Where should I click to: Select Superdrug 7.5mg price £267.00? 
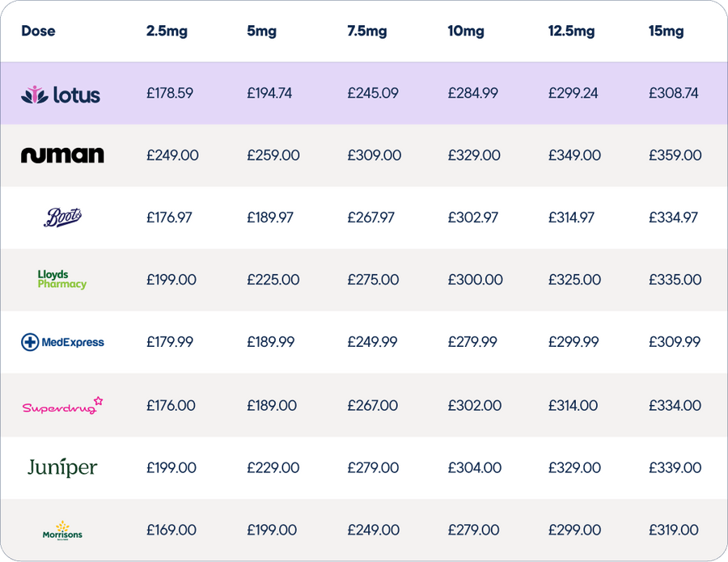coord(373,405)
